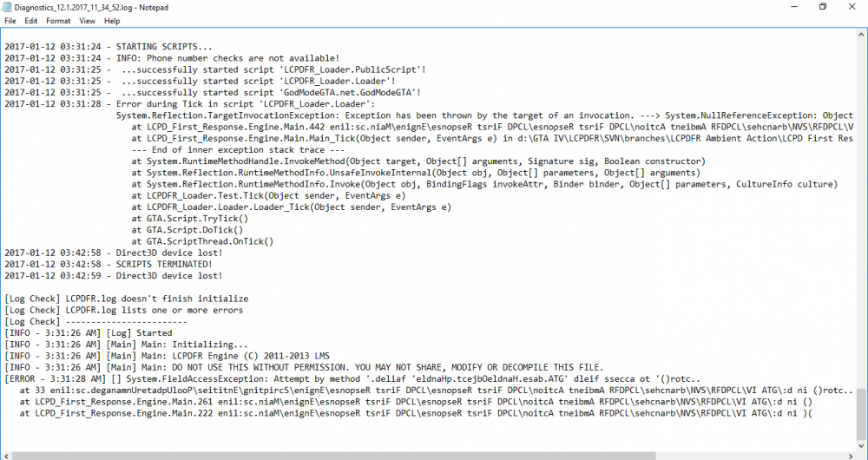Click 'LCPDFR.log lists one or more errors' line
Screen dimensions: 868x460
pos(123,310)
